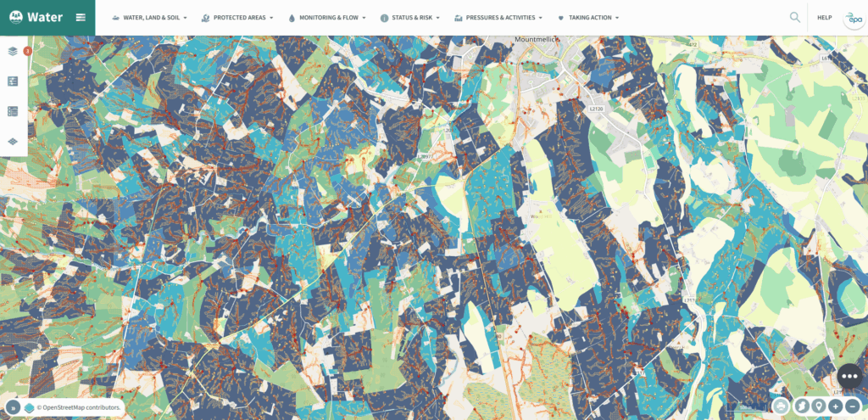Image resolution: width=868 pixels, height=420 pixels.
Task: Click the location pin button
Action: click(817, 406)
